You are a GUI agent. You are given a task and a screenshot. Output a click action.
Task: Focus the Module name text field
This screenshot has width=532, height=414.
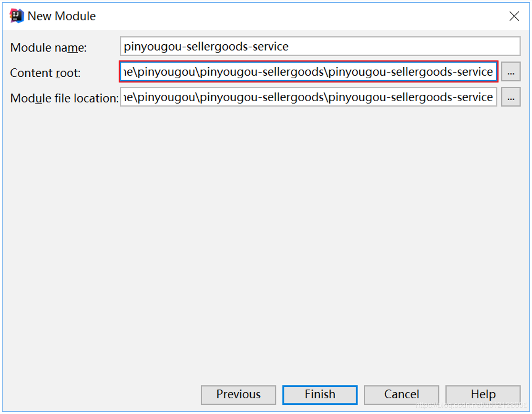tap(319, 47)
